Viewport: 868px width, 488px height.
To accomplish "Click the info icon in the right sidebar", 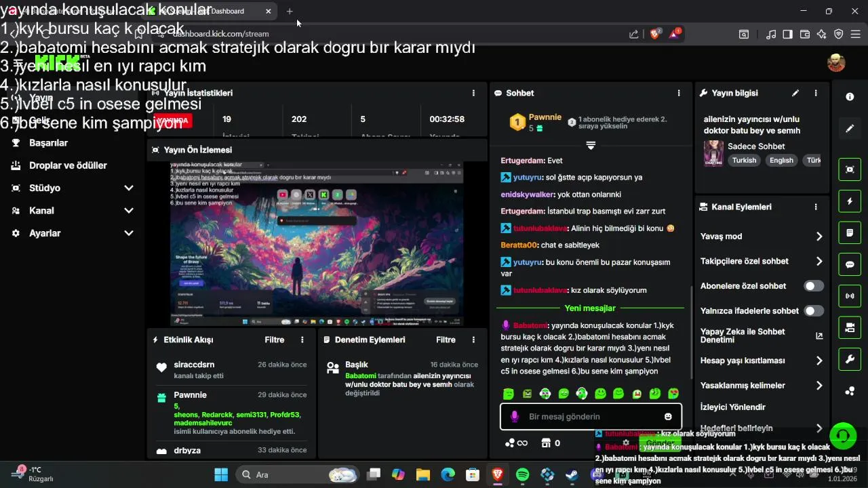I will click(x=850, y=97).
